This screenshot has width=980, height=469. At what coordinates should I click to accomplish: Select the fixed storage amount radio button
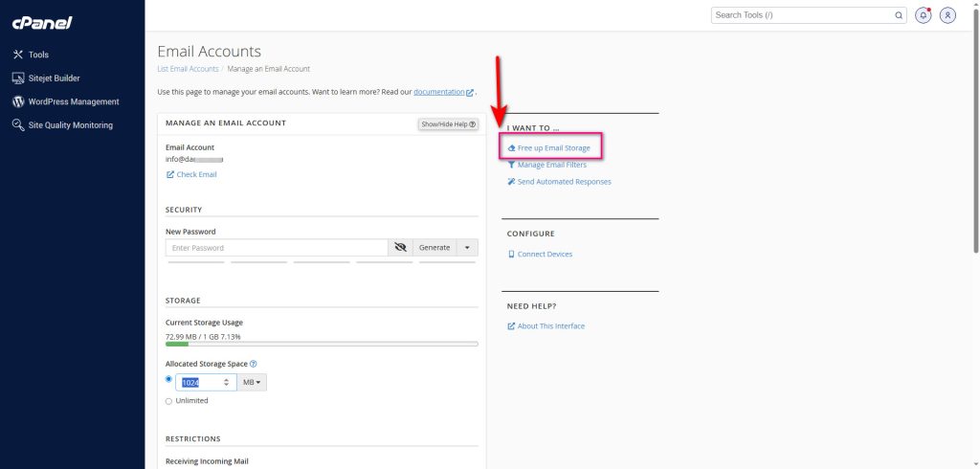169,379
